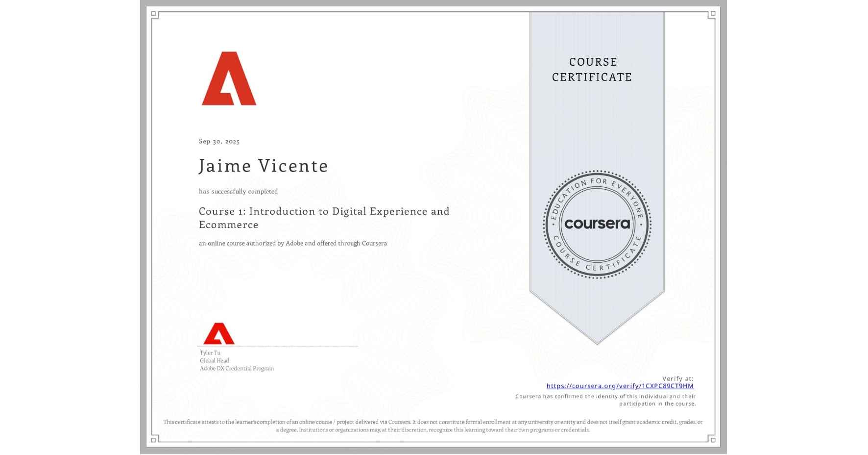Click the 'COURSE CERTIFICATE' ribbon heading
This screenshot has width=868, height=455.
click(592, 69)
